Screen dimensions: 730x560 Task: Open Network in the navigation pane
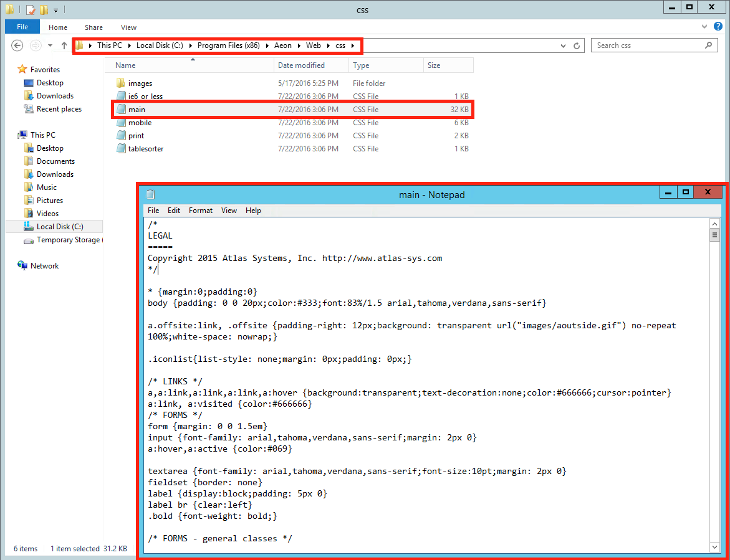[x=44, y=266]
